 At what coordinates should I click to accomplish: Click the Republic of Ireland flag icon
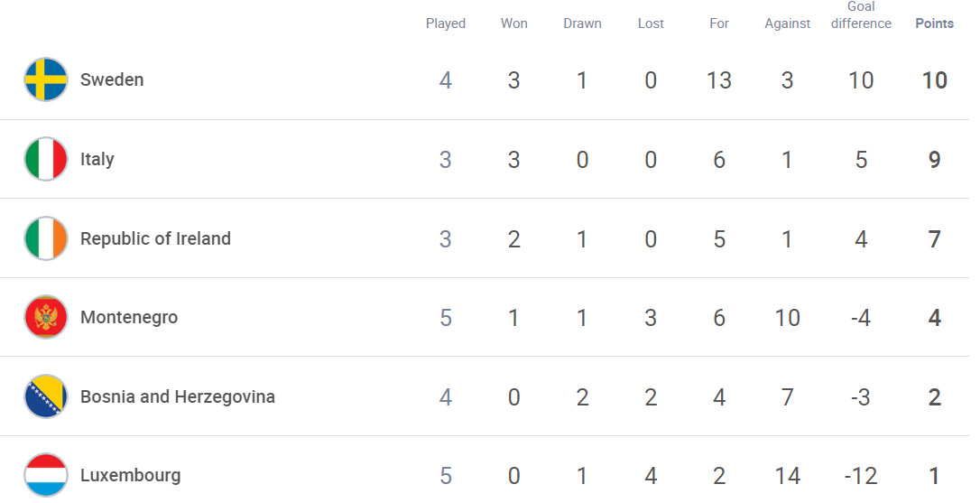tap(46, 238)
